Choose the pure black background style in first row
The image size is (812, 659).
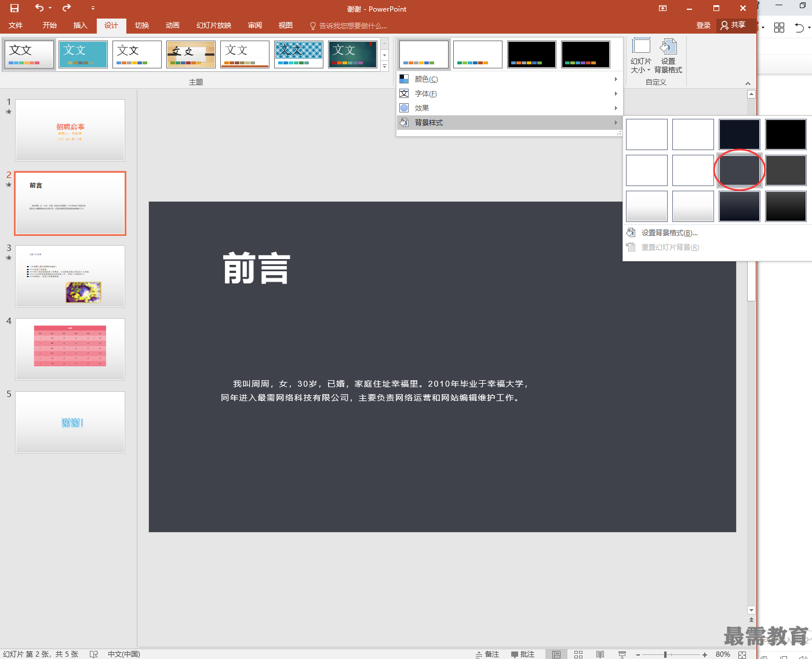tap(786, 134)
